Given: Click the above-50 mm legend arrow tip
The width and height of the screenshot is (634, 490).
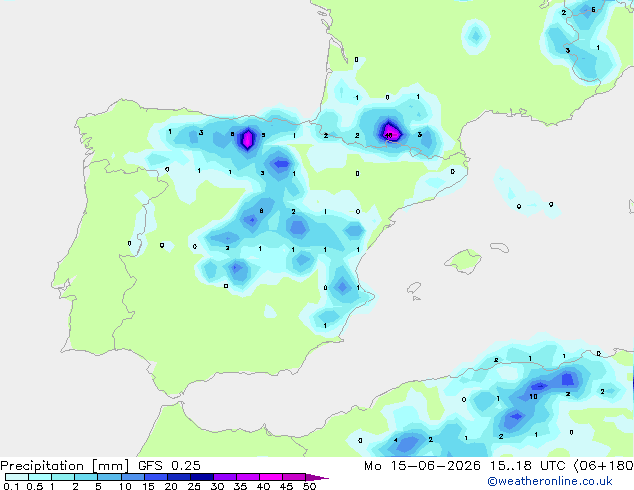Looking at the screenshot, I should coord(317,477).
